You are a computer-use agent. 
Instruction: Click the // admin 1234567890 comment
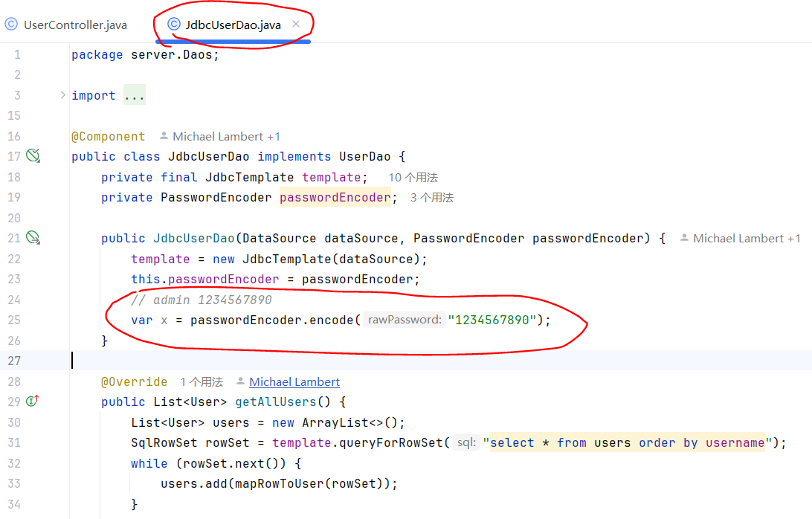tap(202, 300)
